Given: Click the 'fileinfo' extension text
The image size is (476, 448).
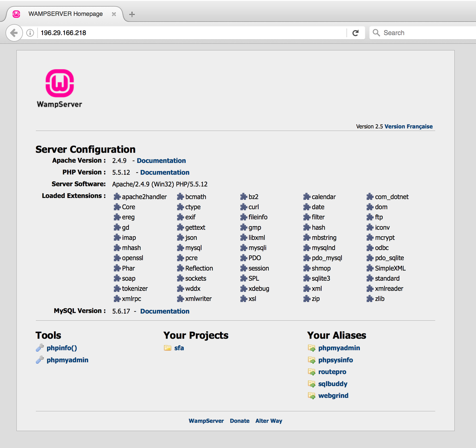Looking at the screenshot, I should point(258,217).
